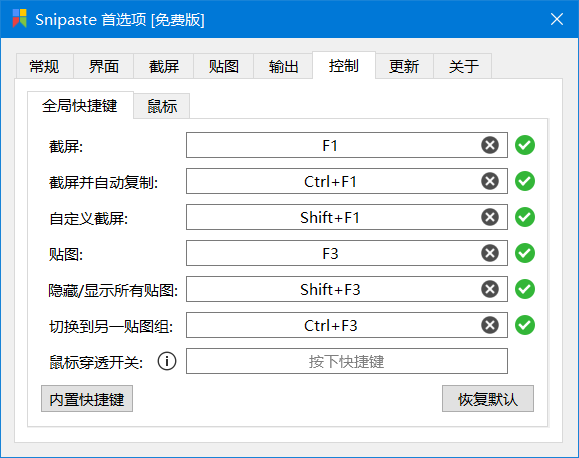Open the 输出 tab

283,66
